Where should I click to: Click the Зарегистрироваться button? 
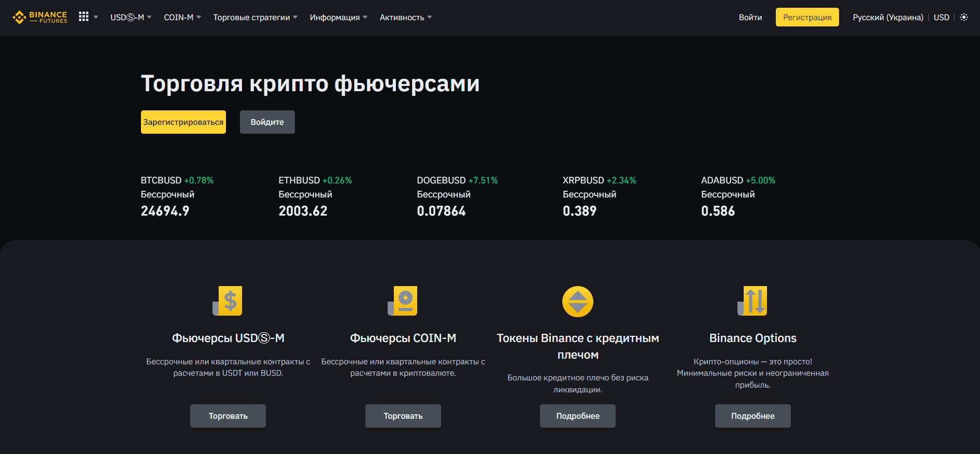pyautogui.click(x=183, y=122)
